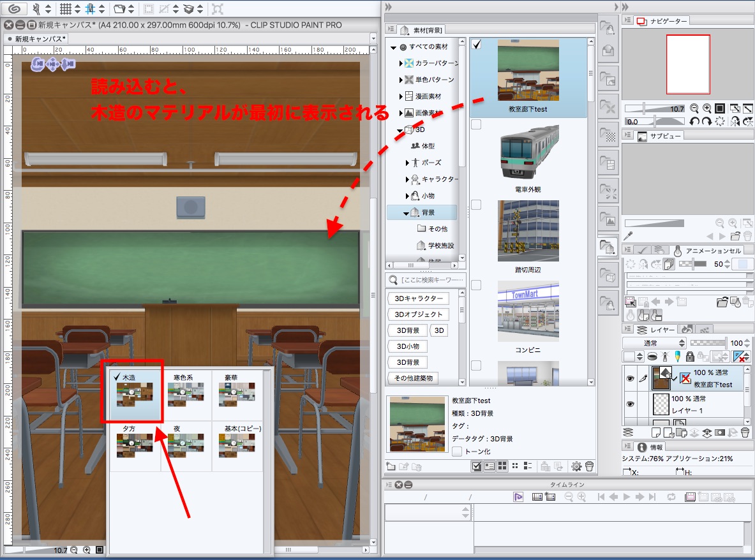Viewport: 755px width, 560px height.
Task: Click the lock layer icon
Action: click(689, 357)
